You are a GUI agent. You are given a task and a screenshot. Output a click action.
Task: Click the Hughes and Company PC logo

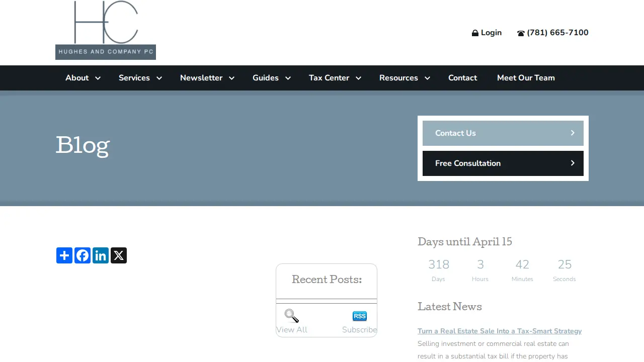tap(106, 30)
